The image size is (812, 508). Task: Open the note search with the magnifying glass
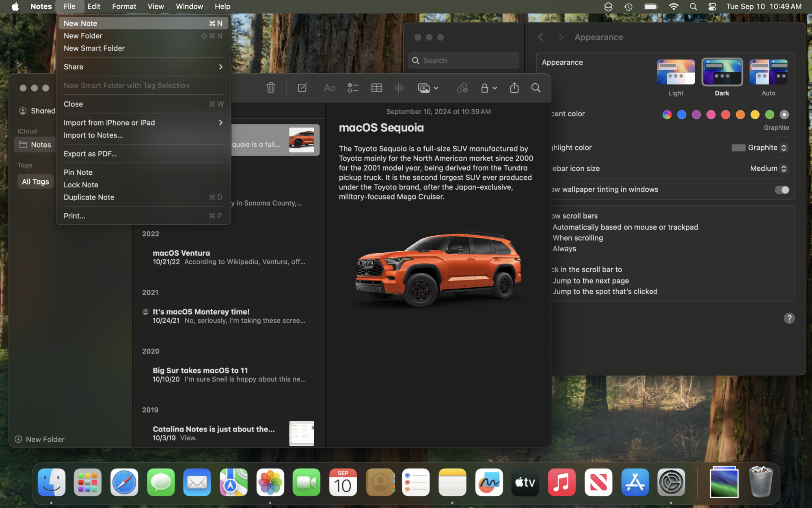pyautogui.click(x=536, y=88)
